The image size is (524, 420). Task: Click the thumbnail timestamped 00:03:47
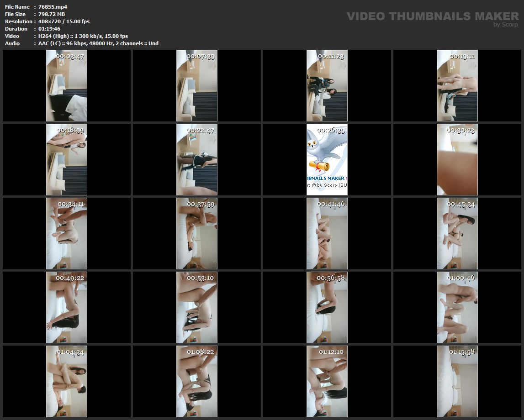click(x=67, y=85)
